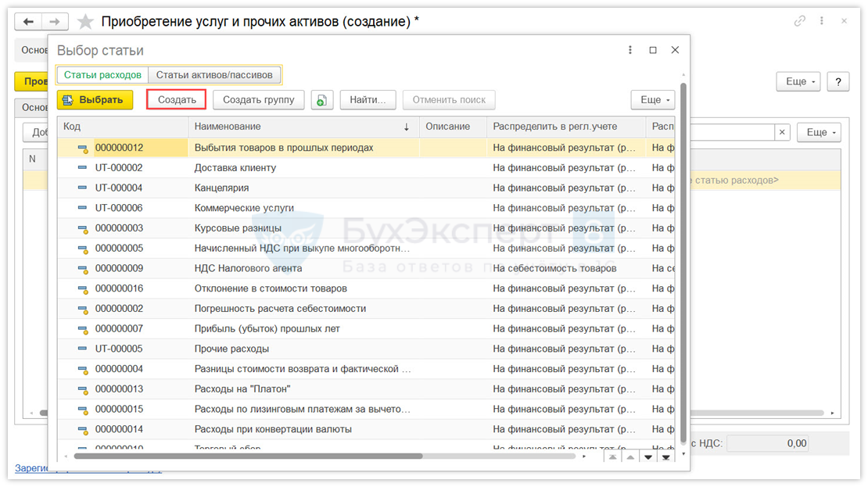The height and width of the screenshot is (487, 868).
Task: Sort by the Наименование column header
Action: [303, 127]
